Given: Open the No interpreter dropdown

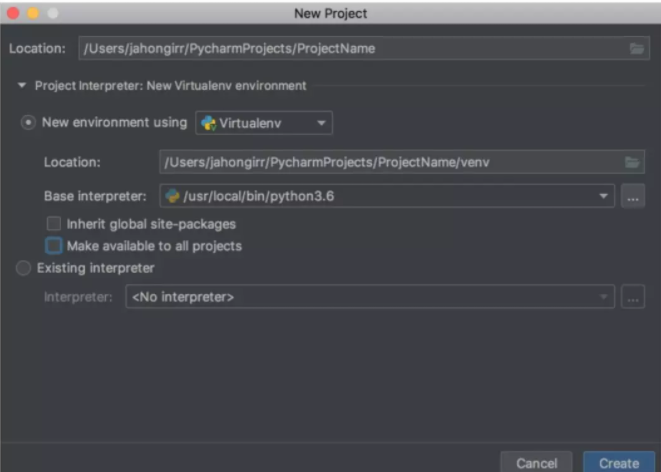Looking at the screenshot, I should tap(370, 297).
